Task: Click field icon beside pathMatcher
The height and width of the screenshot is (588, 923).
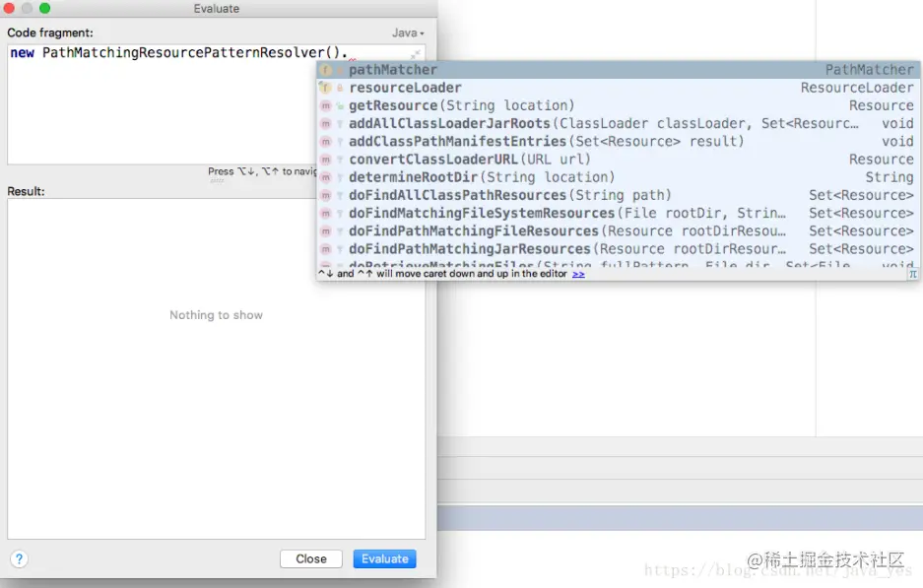Action: 325,70
